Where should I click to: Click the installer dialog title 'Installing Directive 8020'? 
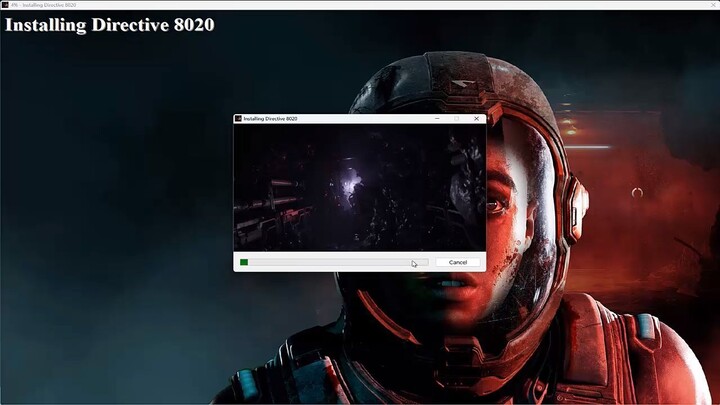click(270, 118)
